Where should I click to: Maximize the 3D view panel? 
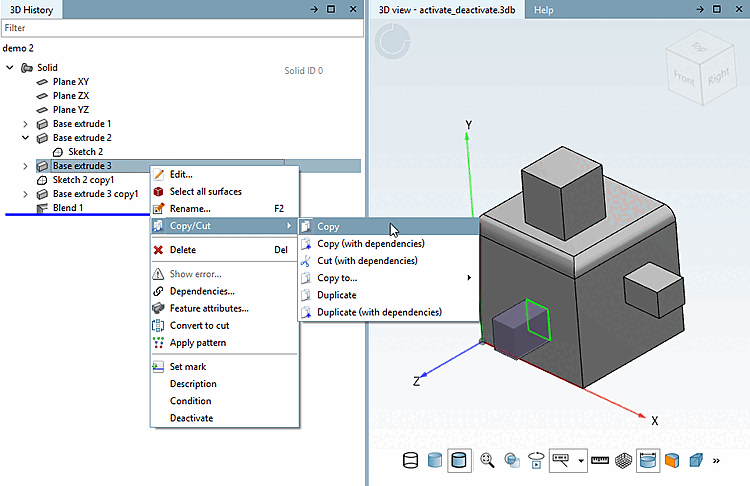click(x=717, y=9)
